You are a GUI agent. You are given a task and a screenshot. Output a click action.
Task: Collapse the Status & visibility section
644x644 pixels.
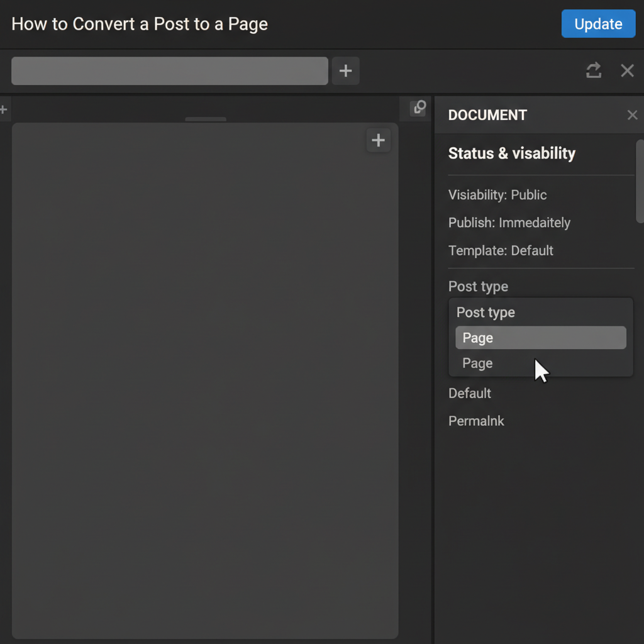tap(511, 153)
